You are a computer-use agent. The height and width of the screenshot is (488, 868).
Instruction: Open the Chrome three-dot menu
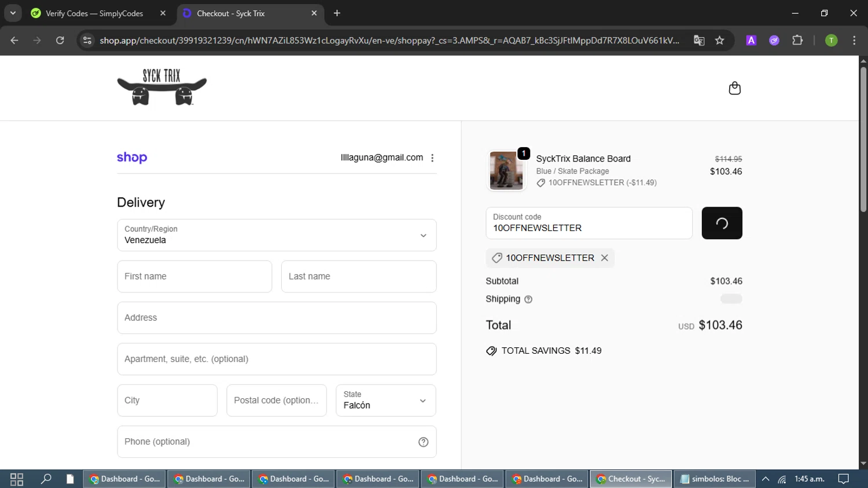854,40
